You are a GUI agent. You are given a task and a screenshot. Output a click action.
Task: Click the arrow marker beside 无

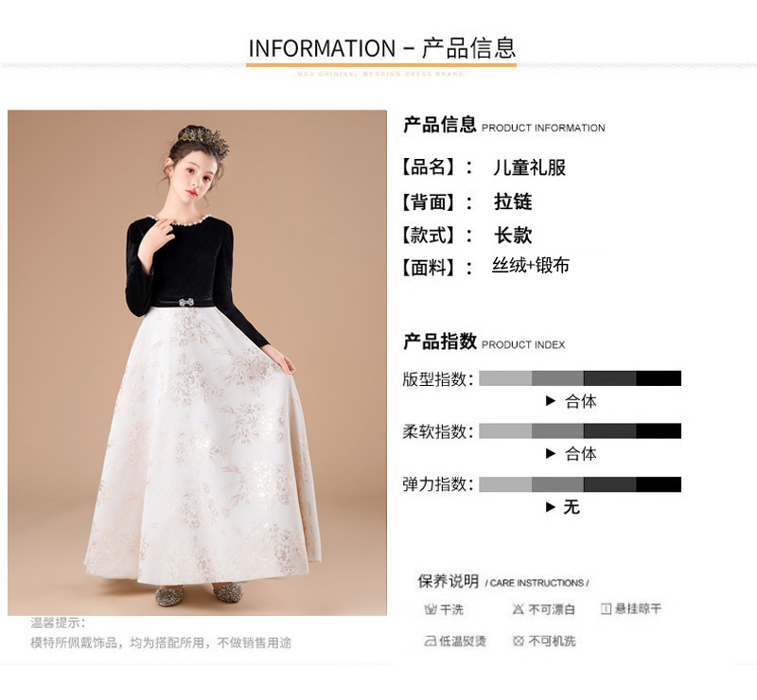(x=551, y=507)
